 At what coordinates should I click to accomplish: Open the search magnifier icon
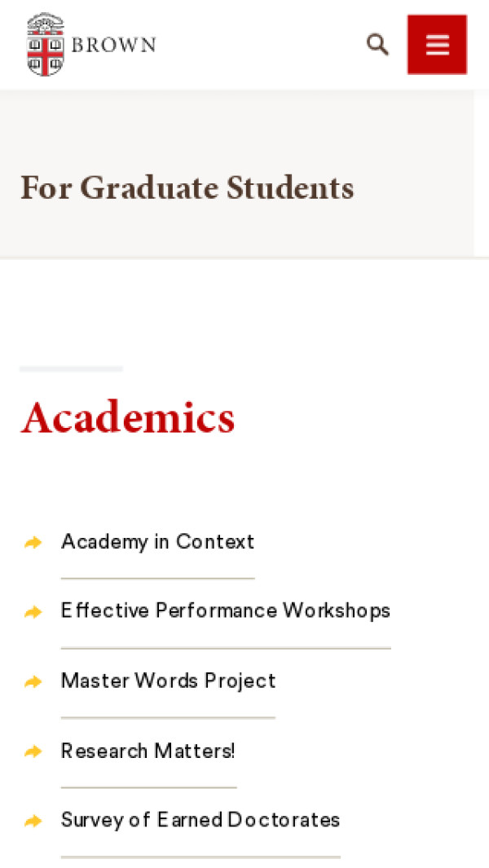pos(377,44)
